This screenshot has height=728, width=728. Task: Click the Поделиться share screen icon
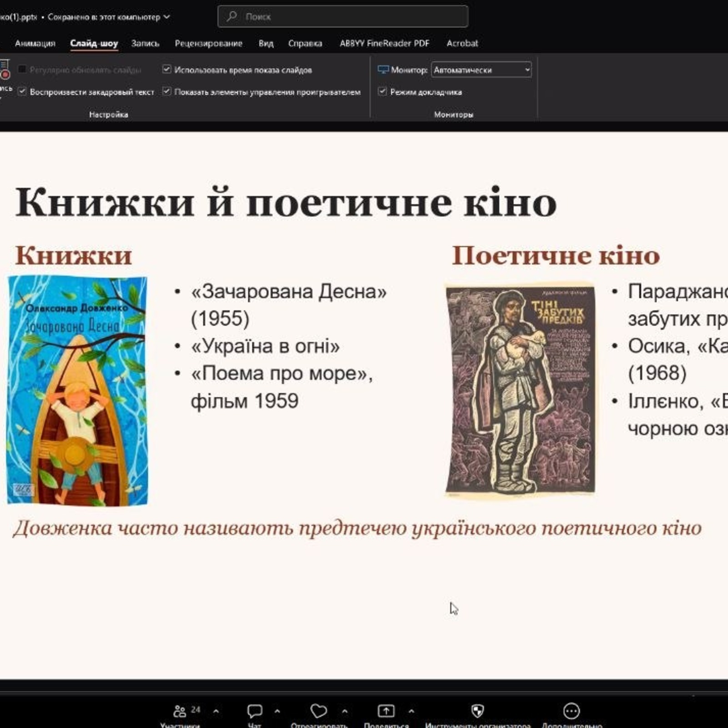coord(386,711)
